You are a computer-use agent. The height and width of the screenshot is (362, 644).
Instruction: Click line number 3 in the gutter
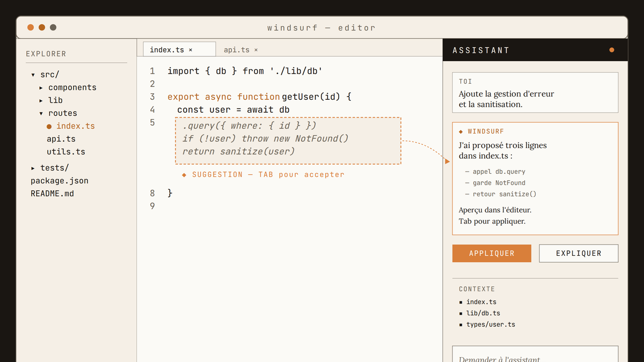coord(152,97)
